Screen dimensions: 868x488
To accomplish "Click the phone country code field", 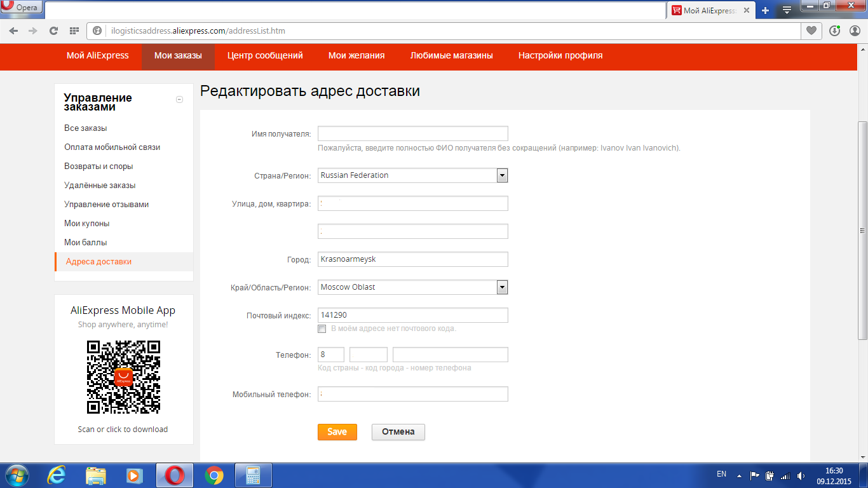I will [x=331, y=355].
